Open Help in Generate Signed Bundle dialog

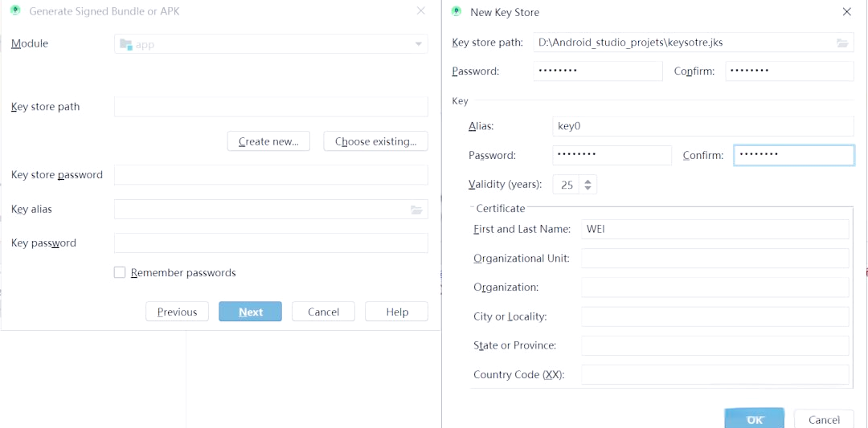pos(397,312)
